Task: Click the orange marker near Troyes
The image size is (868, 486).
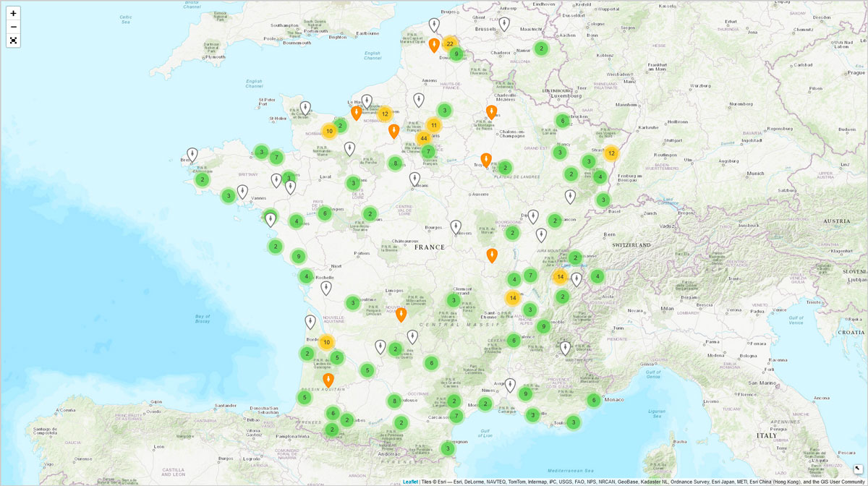Action: 486,160
